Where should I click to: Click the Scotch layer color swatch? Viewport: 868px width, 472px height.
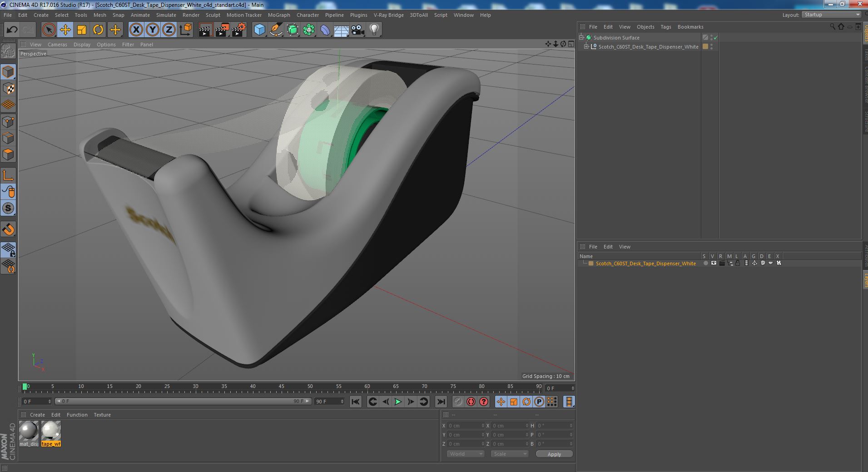pos(591,263)
